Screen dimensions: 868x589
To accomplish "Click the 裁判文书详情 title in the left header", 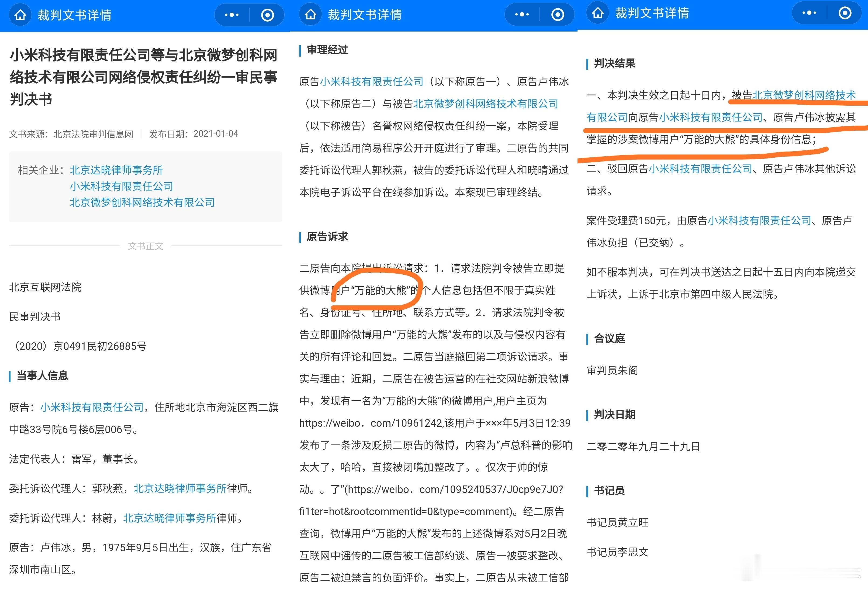I will click(x=74, y=15).
